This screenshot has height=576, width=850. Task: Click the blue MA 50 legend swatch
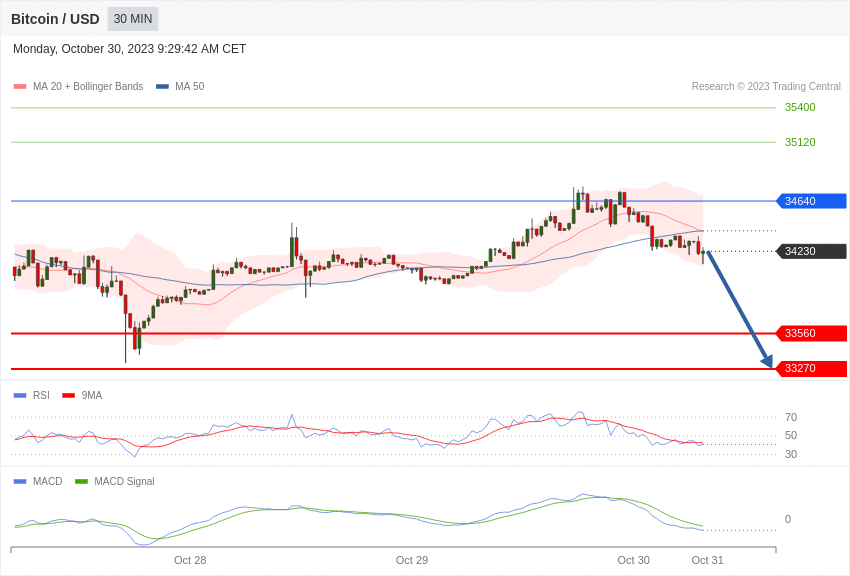(162, 86)
